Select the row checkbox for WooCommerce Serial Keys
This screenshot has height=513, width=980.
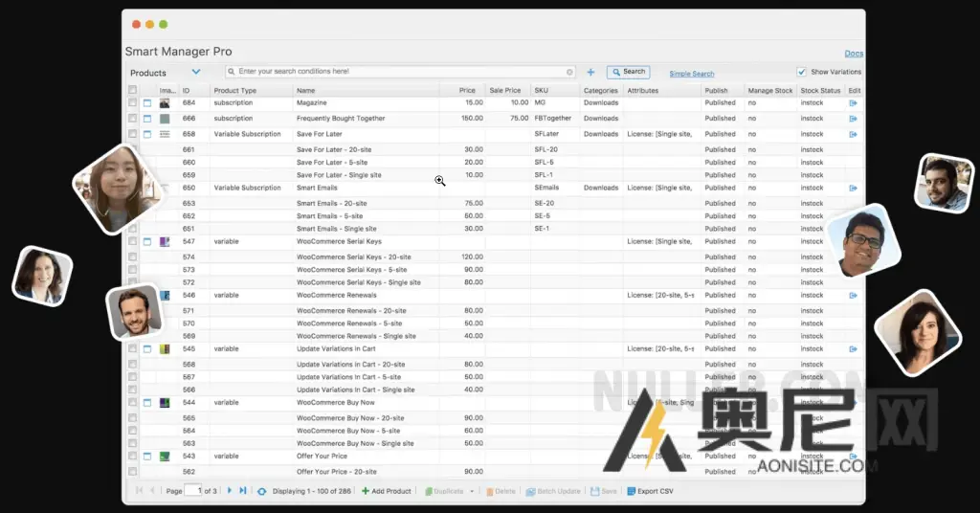(x=132, y=241)
